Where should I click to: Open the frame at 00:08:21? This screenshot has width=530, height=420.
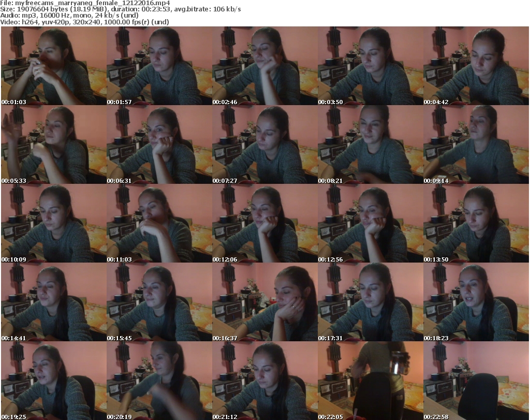371,144
